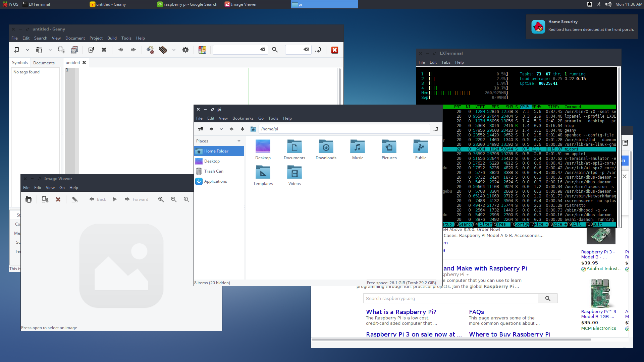Navigate back in Geany toolbar
This screenshot has width=644, height=362.
click(x=121, y=50)
